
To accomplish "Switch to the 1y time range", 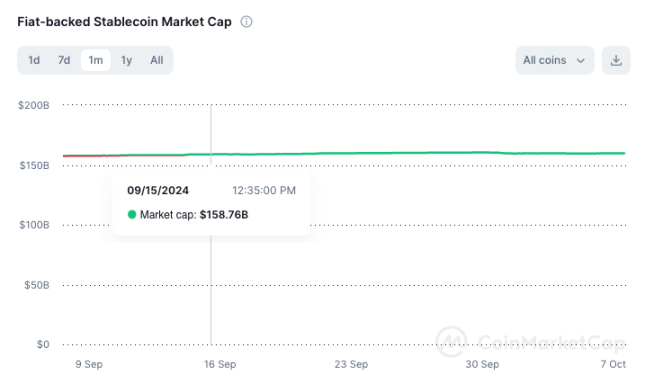I will (x=126, y=60).
